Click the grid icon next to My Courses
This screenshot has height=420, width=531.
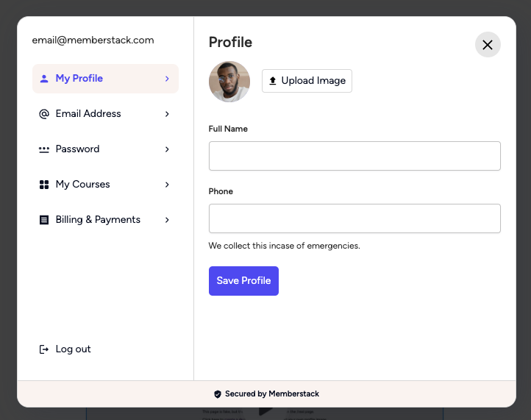point(44,185)
